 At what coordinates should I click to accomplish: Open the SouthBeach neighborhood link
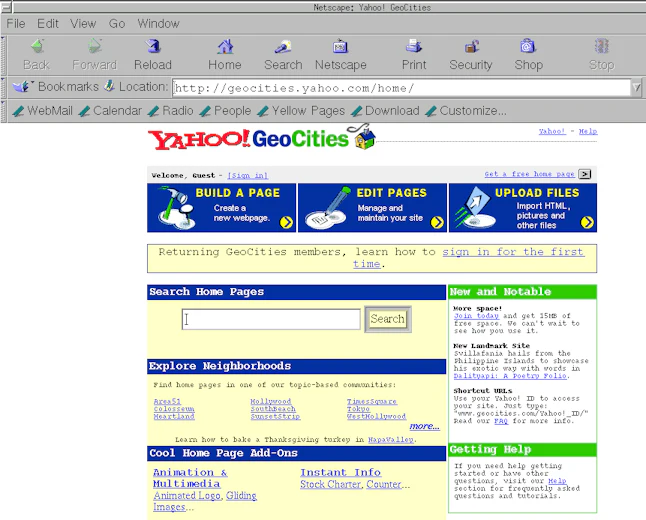coord(273,409)
